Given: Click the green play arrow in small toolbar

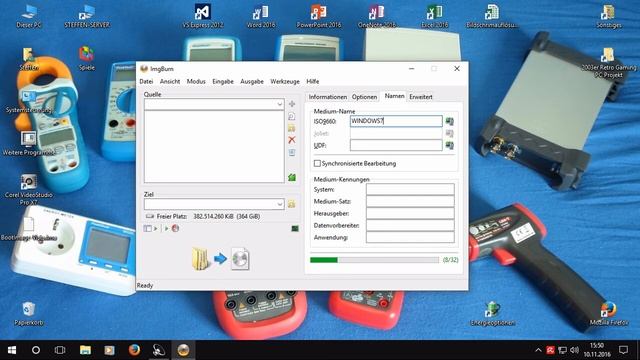Looking at the screenshot, I should [x=167, y=228].
